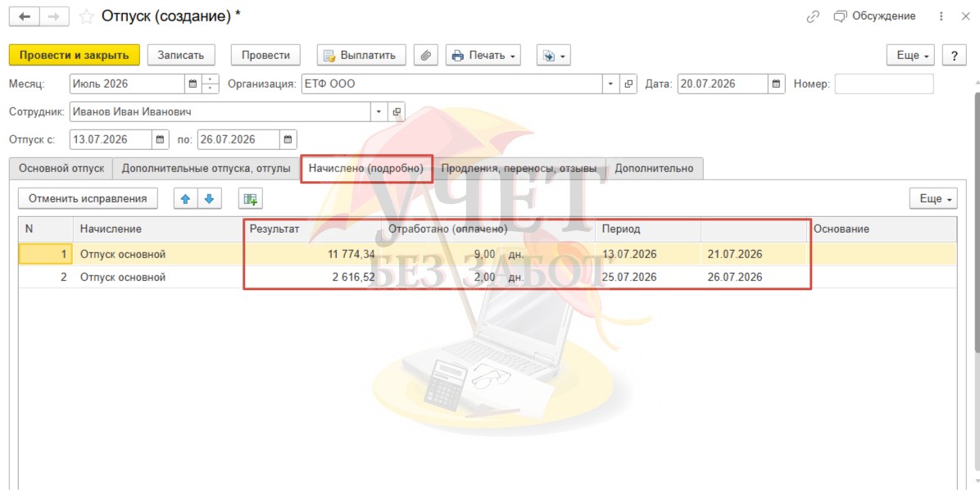This screenshot has height=490, width=980.
Task: Click into the Номер input field
Action: click(884, 84)
